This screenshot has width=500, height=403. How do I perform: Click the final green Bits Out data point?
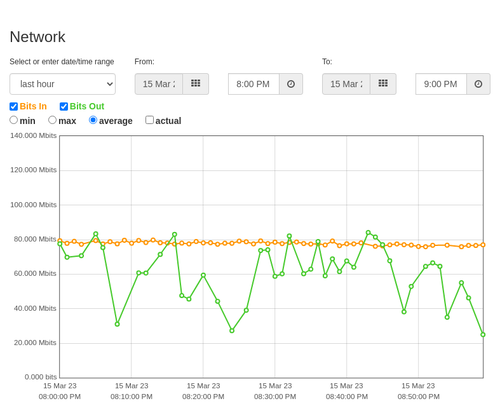(x=483, y=334)
